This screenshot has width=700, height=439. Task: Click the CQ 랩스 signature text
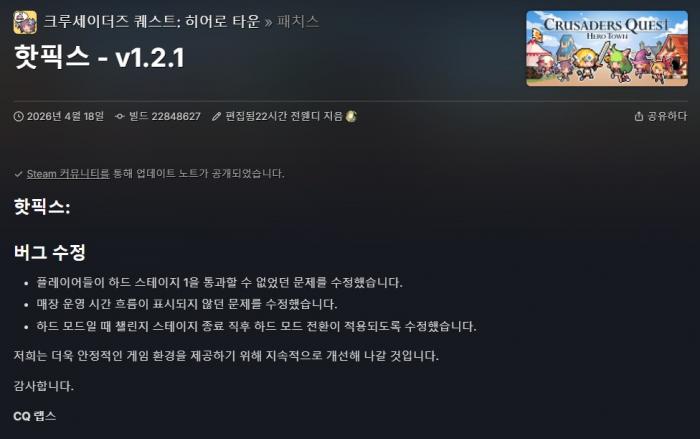coord(34,416)
